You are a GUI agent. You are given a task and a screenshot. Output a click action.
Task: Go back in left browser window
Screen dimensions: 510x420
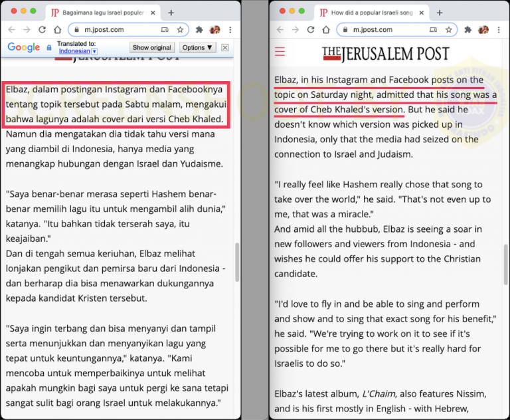pyautogui.click(x=11, y=30)
